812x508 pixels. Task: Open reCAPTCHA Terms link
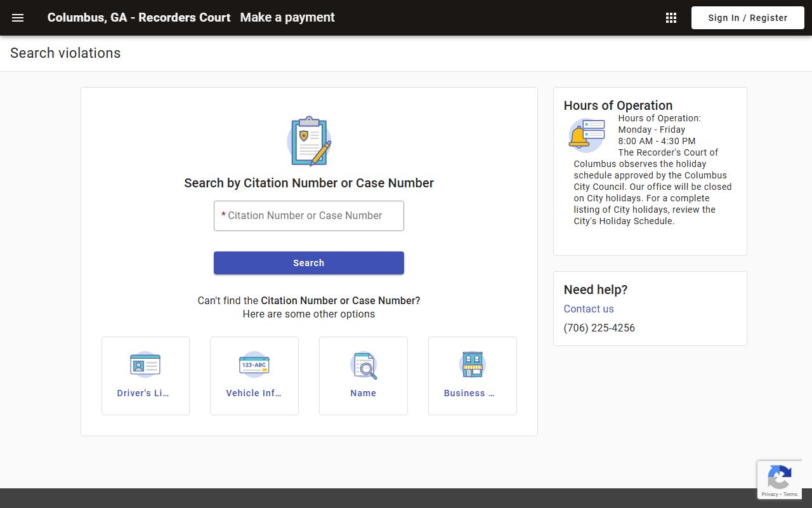tap(790, 494)
